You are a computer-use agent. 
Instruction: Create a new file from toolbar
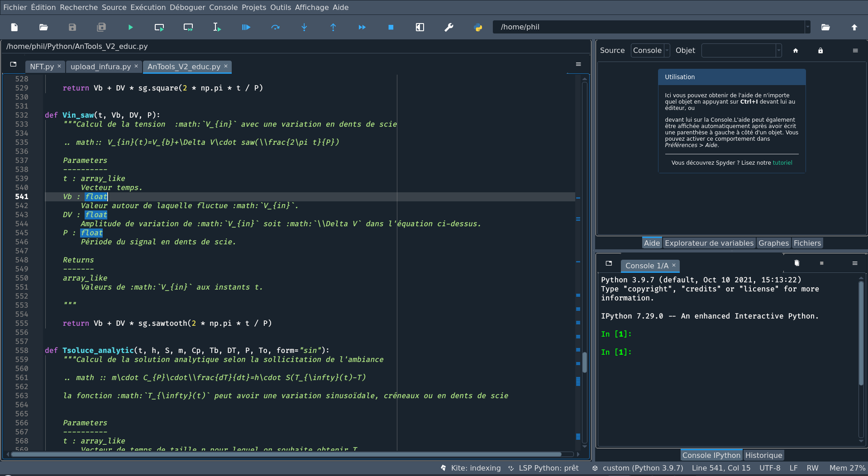tap(14, 27)
